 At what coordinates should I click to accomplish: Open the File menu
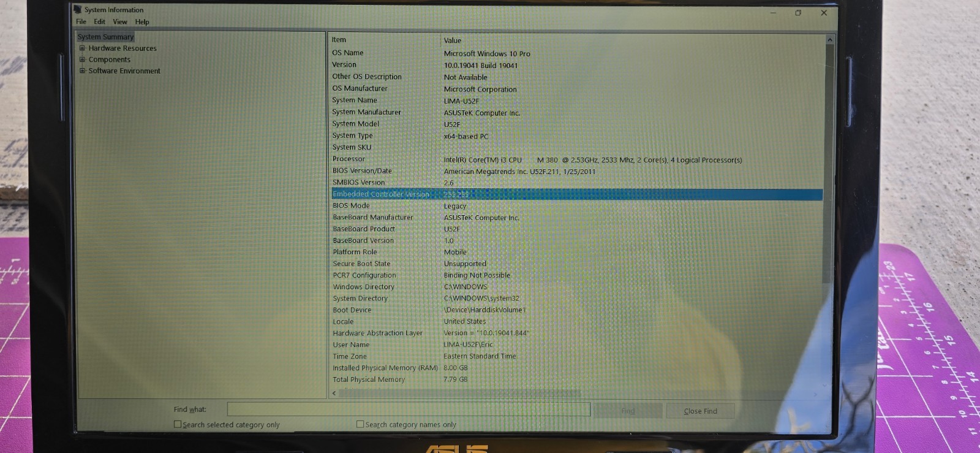click(x=81, y=21)
